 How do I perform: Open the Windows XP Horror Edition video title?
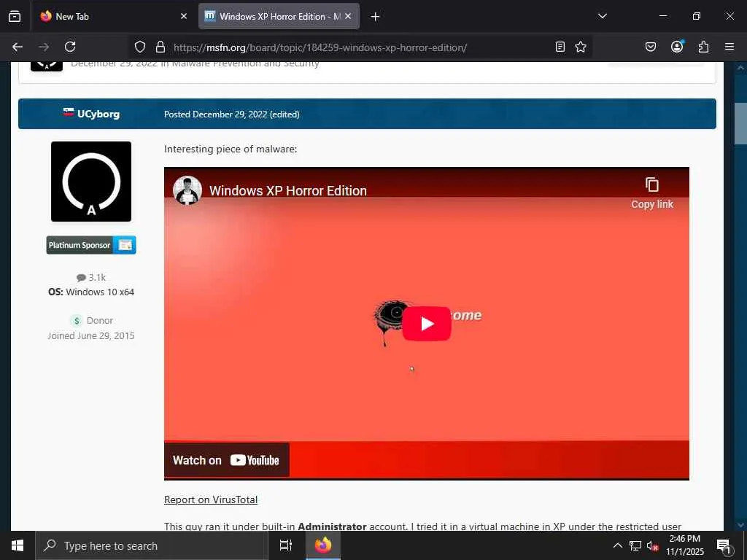288,190
